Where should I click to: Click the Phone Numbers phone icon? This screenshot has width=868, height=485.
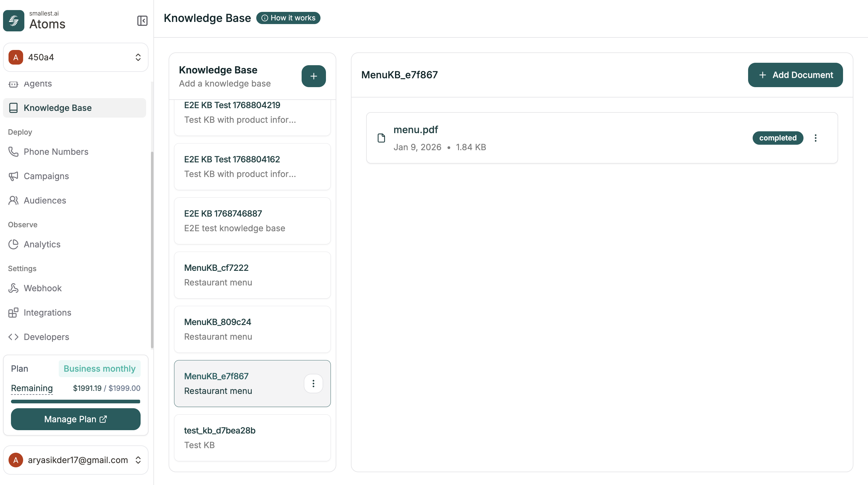(13, 152)
